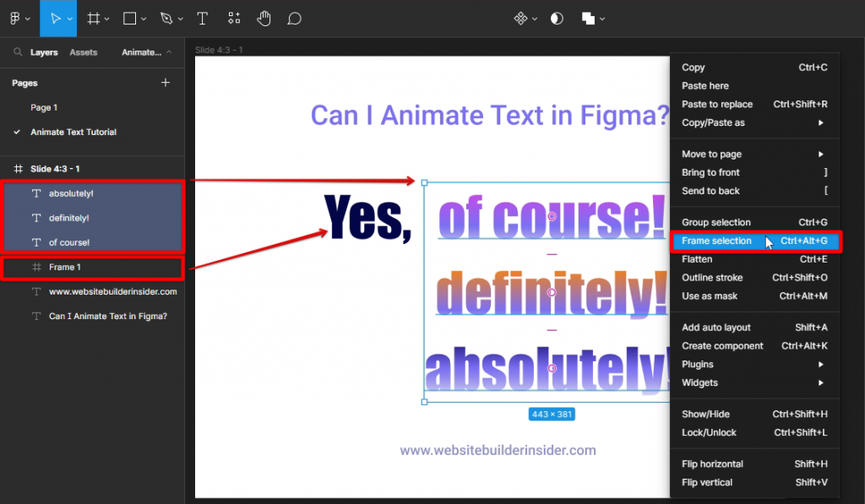
Task: Expand the Boolean operations dropdown arrow
Action: click(602, 19)
